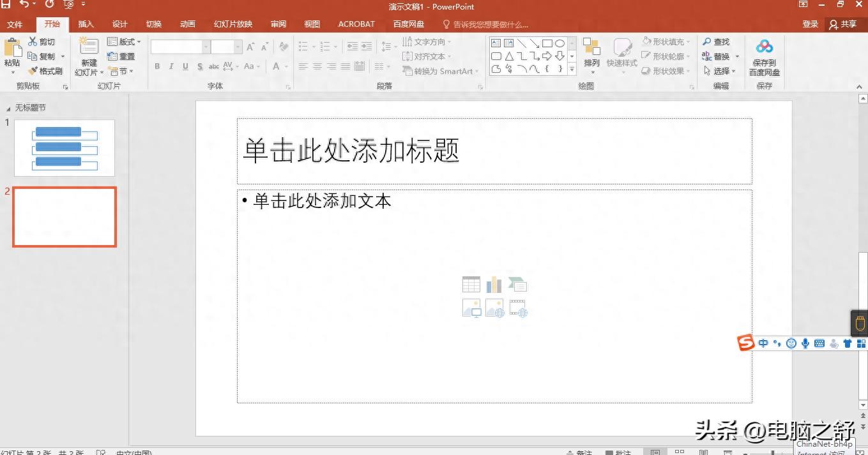Select slide 1 thumbnail in slide panel
Image resolution: width=868 pixels, height=455 pixels.
65,147
